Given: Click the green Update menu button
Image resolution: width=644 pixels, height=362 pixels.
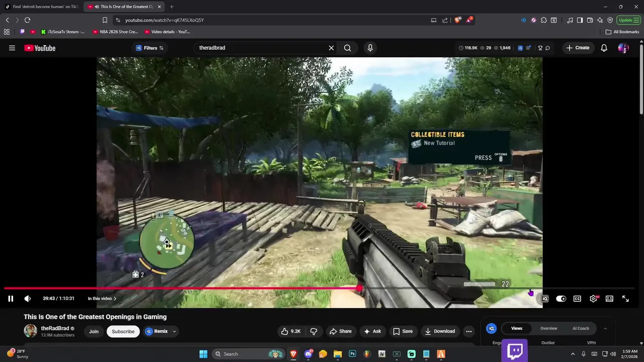Looking at the screenshot, I should [628, 20].
